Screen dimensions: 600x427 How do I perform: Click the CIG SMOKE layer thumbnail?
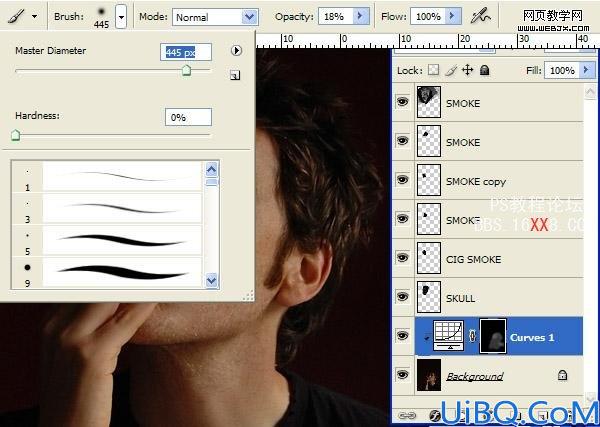(429, 258)
